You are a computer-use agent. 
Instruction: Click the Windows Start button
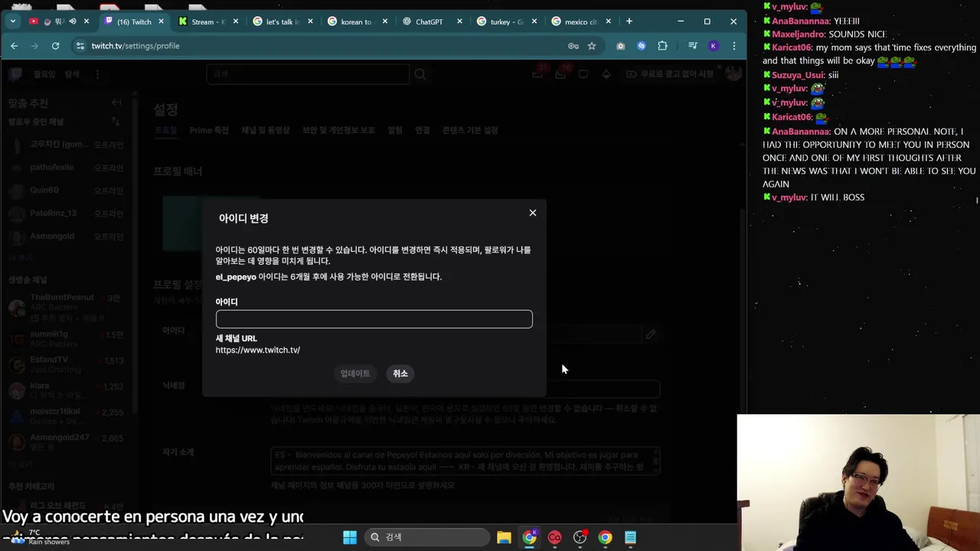tap(350, 537)
